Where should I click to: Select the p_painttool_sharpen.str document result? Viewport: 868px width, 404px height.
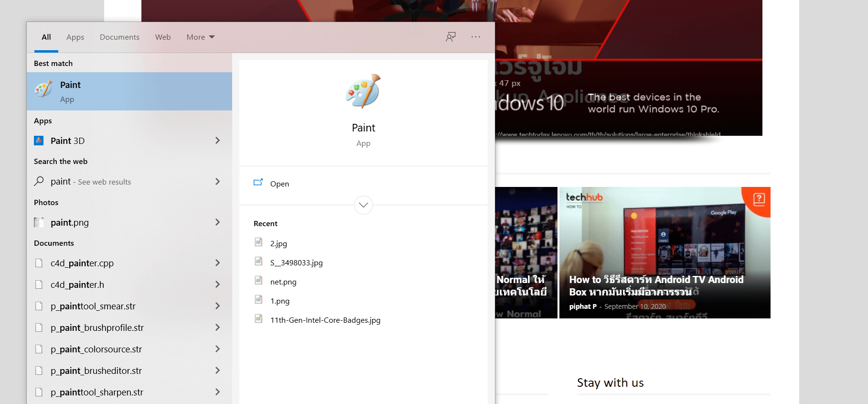point(129,392)
